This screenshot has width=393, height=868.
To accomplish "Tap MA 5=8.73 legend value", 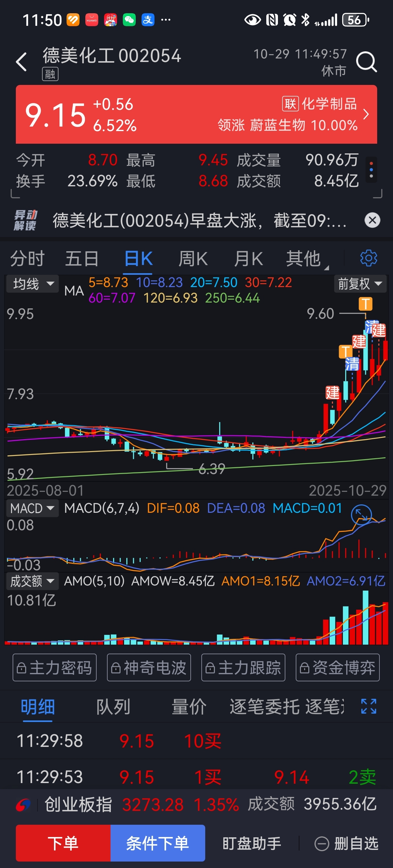I will (x=108, y=282).
